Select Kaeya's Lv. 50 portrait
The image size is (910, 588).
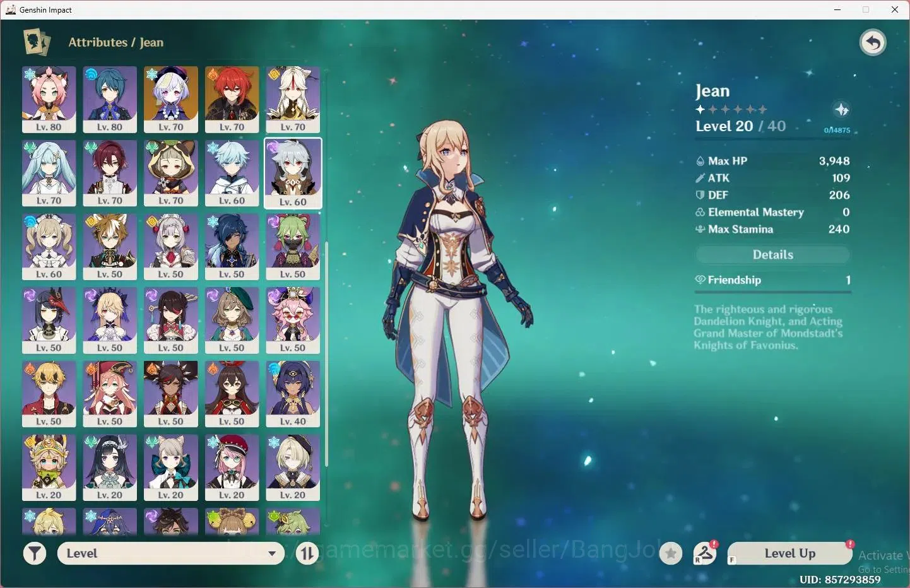pyautogui.click(x=232, y=247)
